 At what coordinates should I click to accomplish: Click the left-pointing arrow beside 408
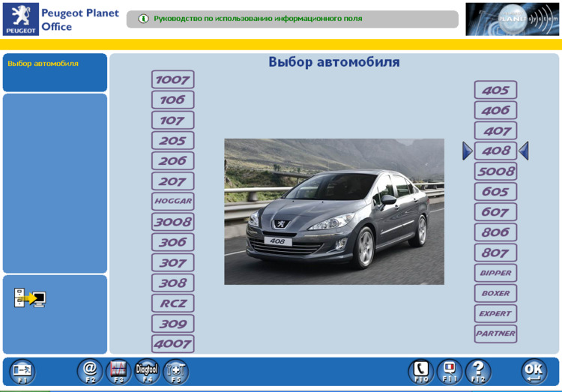point(524,151)
